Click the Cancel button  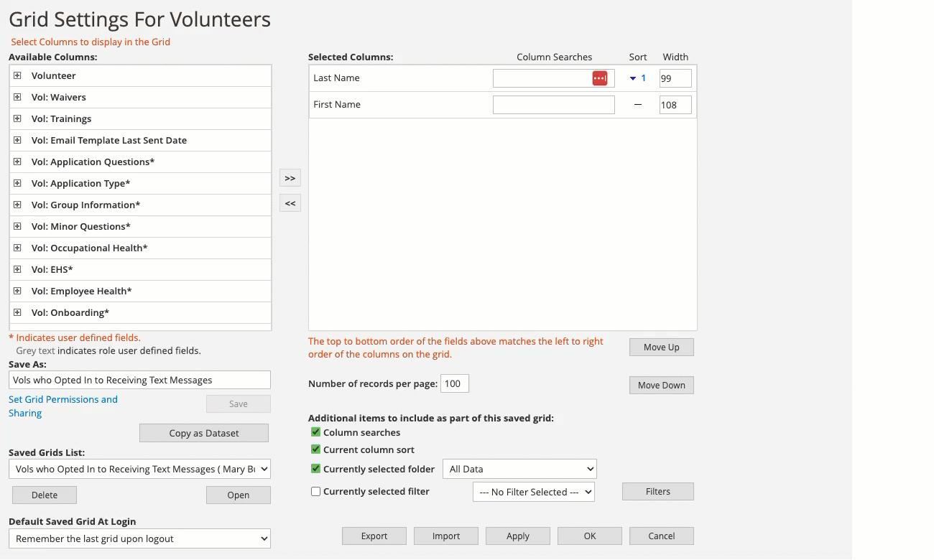[x=662, y=536]
